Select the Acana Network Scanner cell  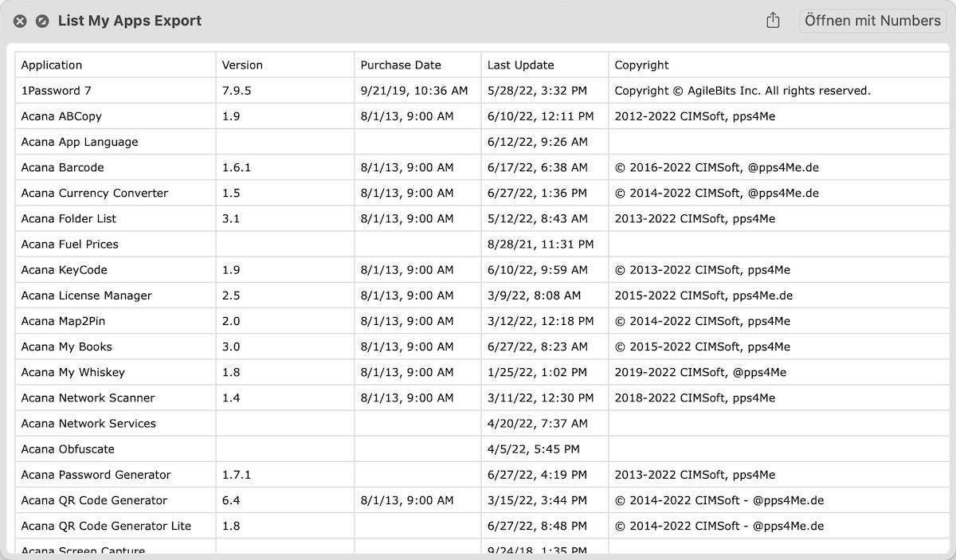[116, 397]
